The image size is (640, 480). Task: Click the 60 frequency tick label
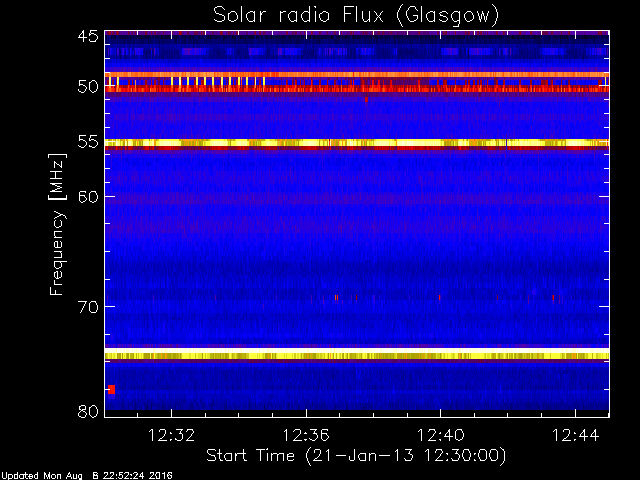pyautogui.click(x=88, y=197)
